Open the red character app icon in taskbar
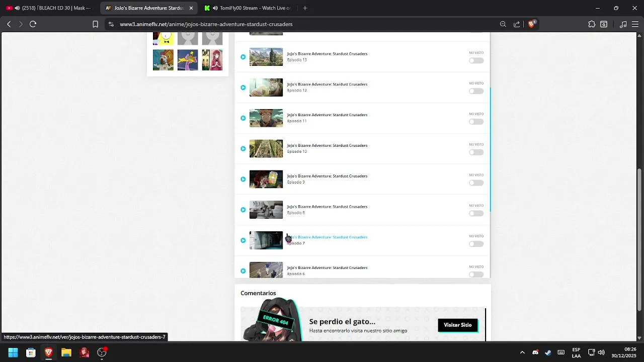This screenshot has width=644, height=362. pyautogui.click(x=84, y=352)
